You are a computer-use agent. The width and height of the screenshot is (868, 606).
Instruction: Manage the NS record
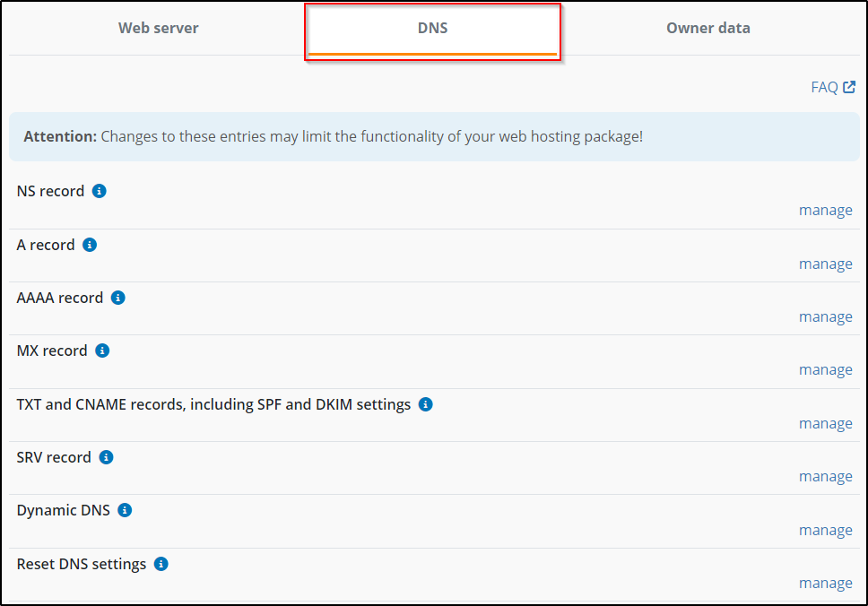[x=825, y=211]
